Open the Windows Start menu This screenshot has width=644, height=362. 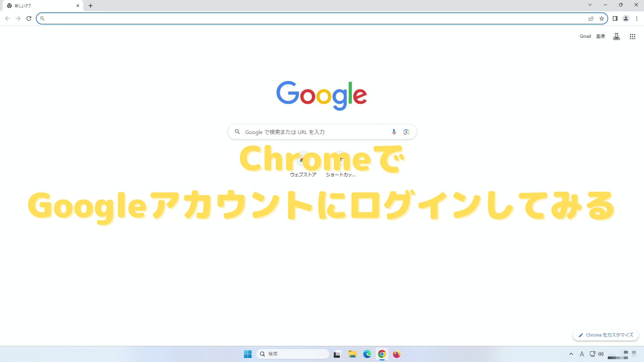pyautogui.click(x=248, y=354)
